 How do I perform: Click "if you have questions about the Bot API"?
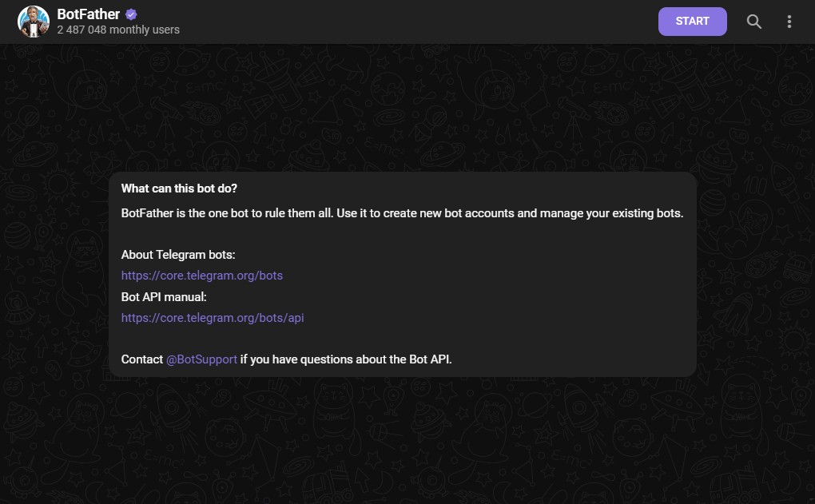click(x=346, y=359)
